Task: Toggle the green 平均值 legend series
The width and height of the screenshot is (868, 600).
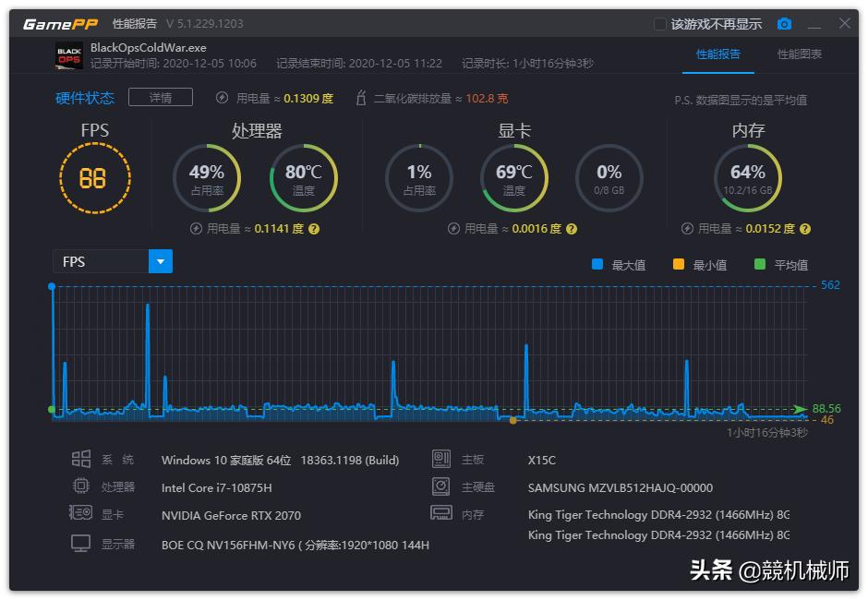Action: (x=760, y=265)
